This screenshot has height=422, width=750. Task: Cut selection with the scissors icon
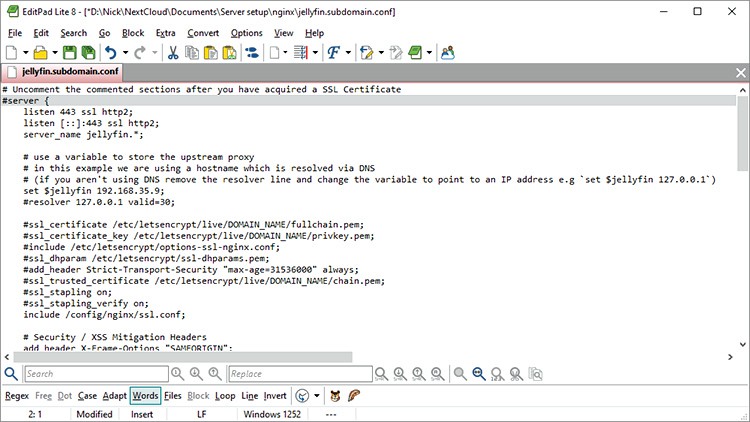click(x=173, y=53)
